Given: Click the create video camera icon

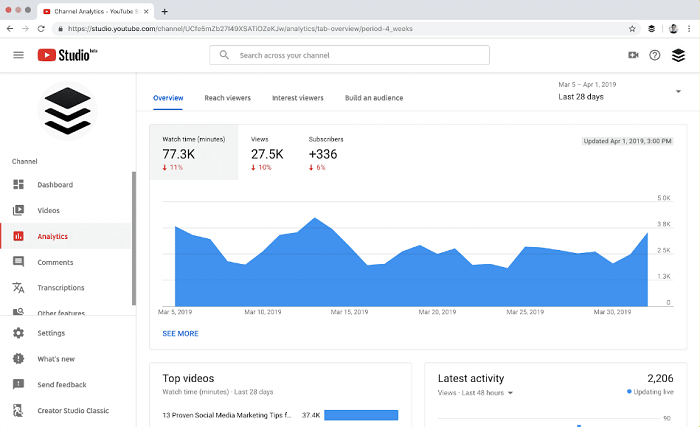Looking at the screenshot, I should point(633,55).
